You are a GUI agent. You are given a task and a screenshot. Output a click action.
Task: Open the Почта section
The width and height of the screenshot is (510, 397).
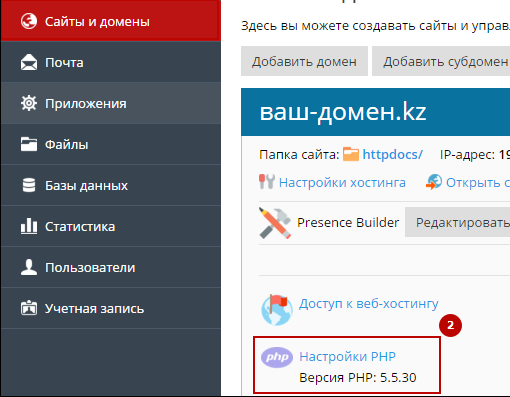click(111, 62)
